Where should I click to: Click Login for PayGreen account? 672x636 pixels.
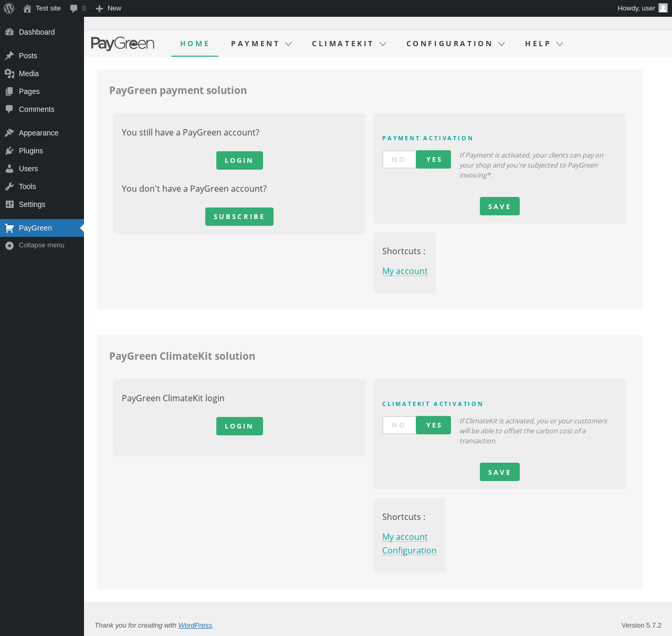pyautogui.click(x=239, y=160)
